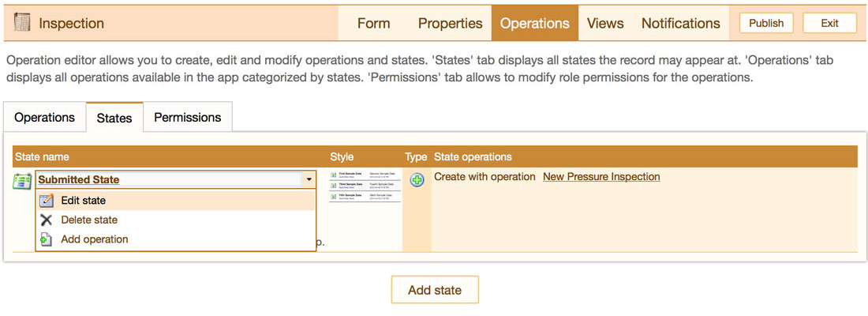Collapse the Submitted State dropdown arrow
This screenshot has width=868, height=316.
pos(308,180)
